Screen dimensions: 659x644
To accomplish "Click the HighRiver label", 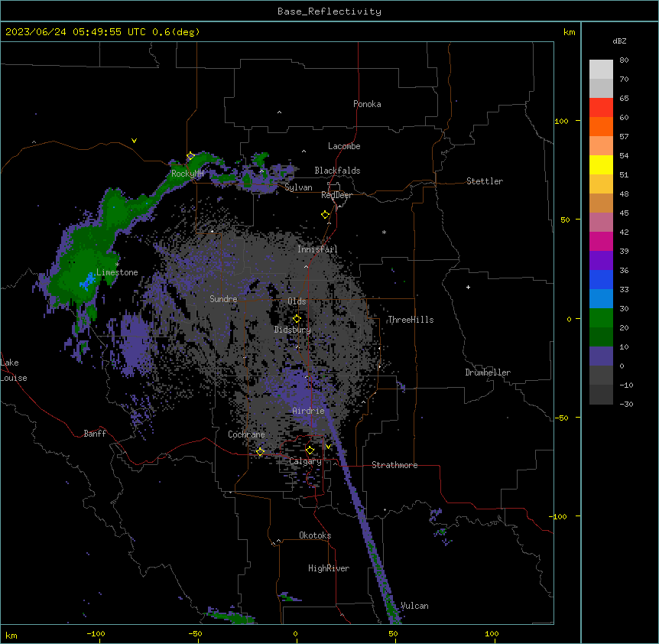I will click(329, 568).
